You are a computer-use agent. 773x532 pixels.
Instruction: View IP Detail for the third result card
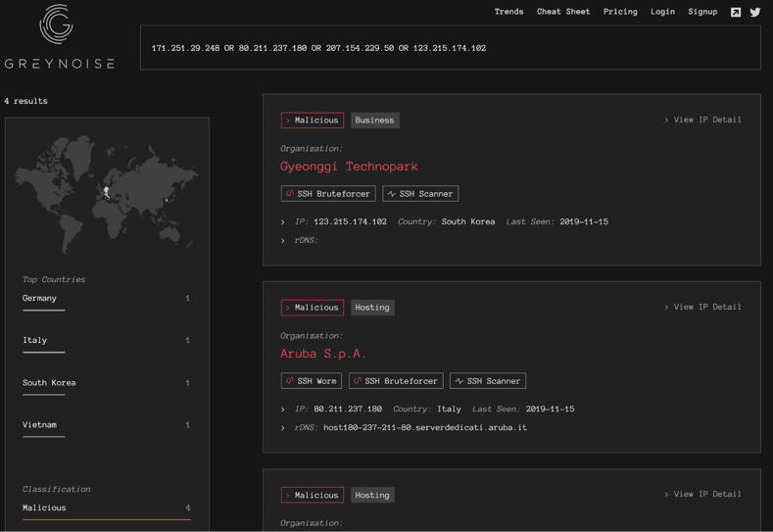(x=703, y=495)
